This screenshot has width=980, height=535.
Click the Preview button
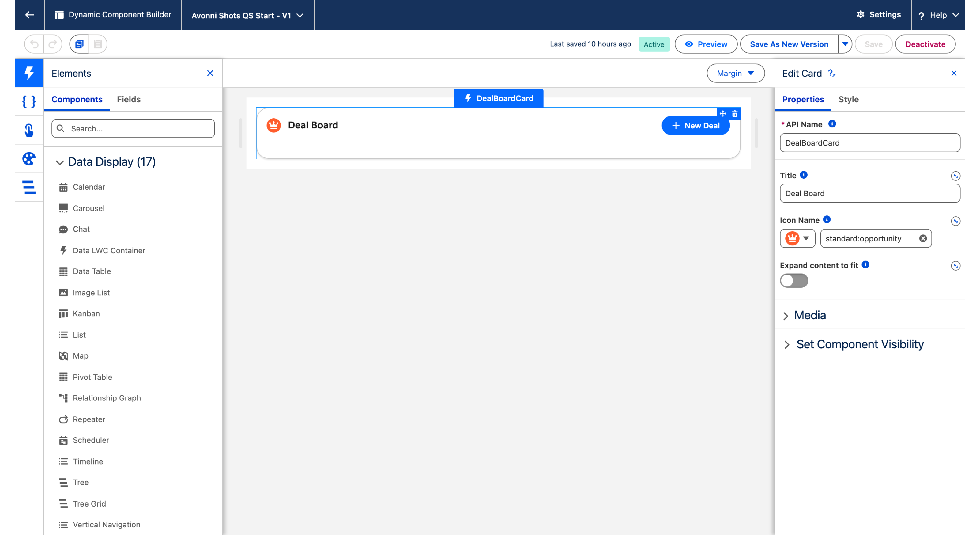[x=706, y=44]
